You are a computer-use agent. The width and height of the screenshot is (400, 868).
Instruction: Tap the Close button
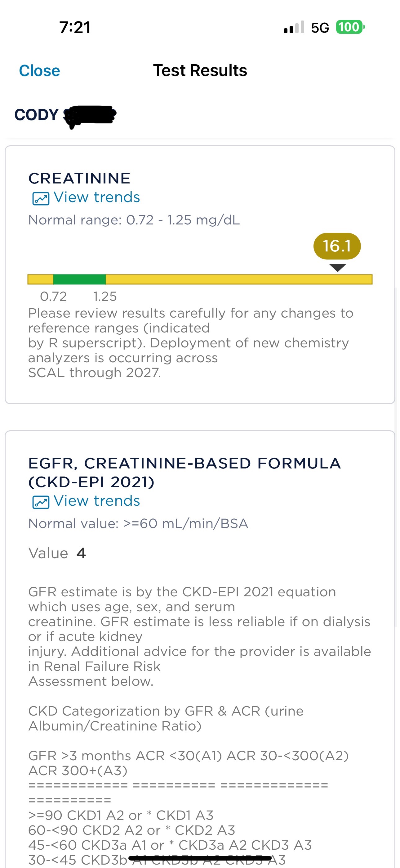coord(39,71)
